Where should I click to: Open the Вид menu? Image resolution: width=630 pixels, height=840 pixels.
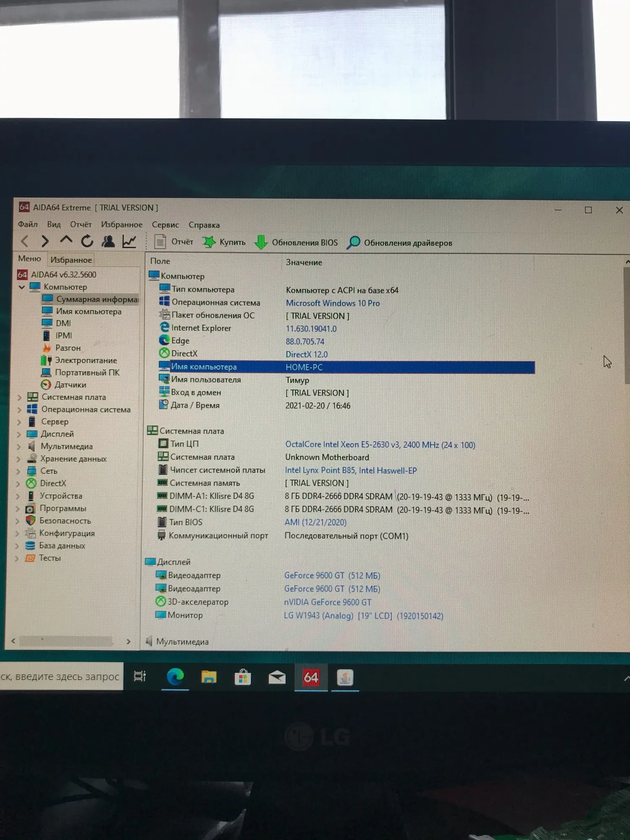54,224
